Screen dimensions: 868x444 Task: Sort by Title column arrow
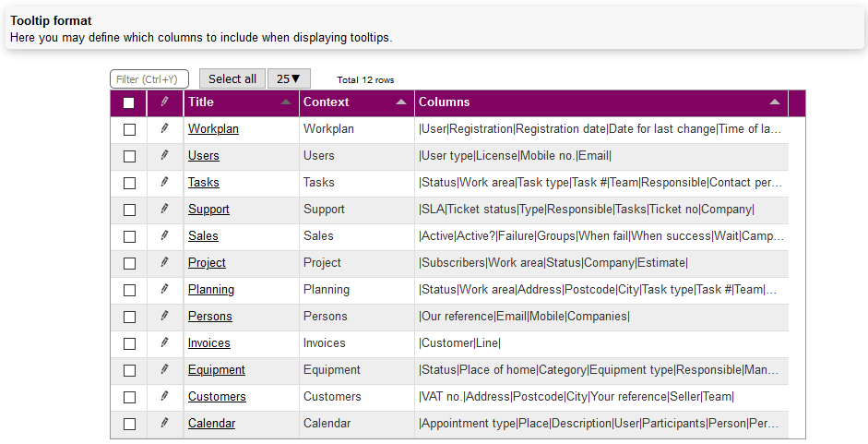[x=286, y=102]
